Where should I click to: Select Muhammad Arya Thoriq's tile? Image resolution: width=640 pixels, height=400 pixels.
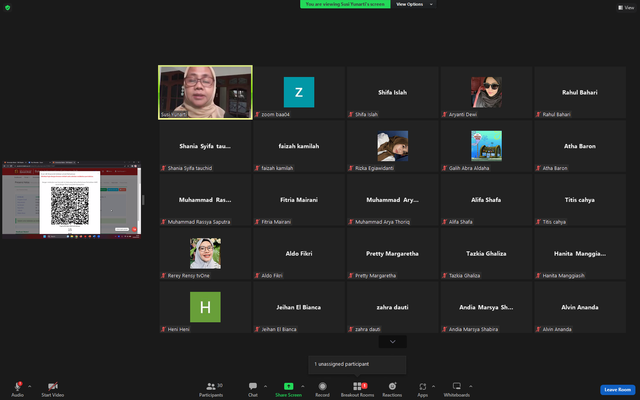tap(392, 200)
